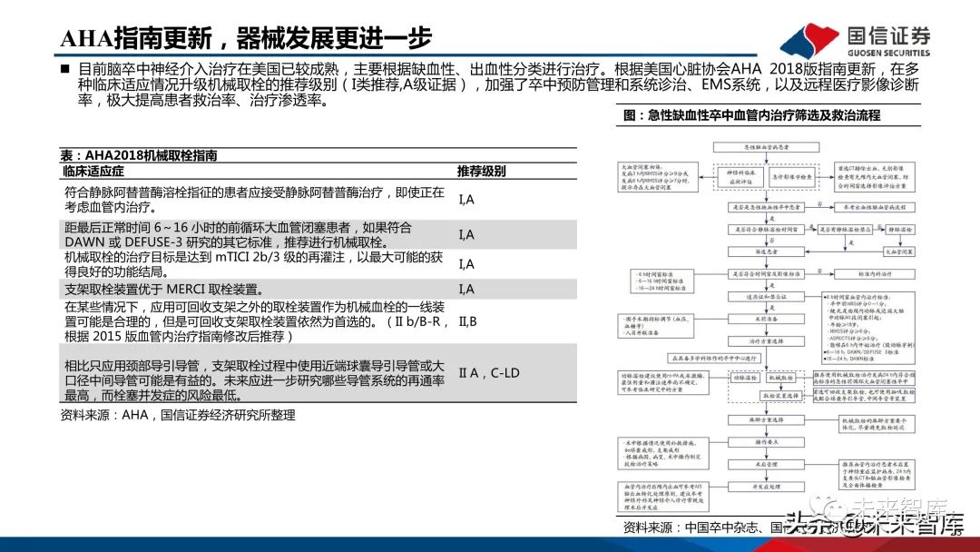Click the '术后管理' flowchart box
Screen dimensions: 980x552
(x=766, y=465)
